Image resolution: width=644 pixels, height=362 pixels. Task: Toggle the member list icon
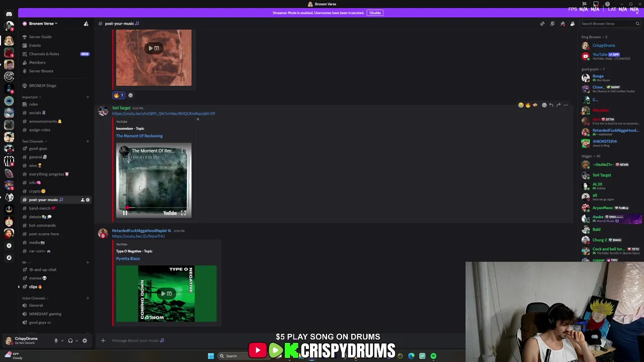[573, 24]
